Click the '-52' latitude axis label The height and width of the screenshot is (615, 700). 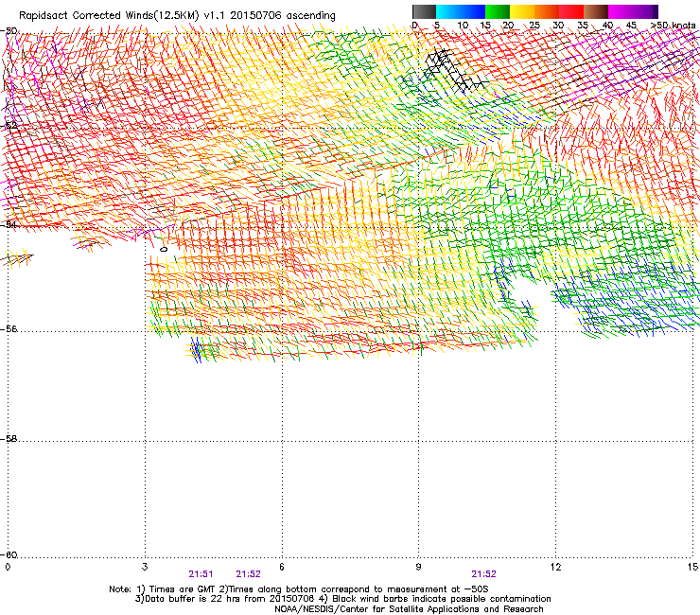9,126
